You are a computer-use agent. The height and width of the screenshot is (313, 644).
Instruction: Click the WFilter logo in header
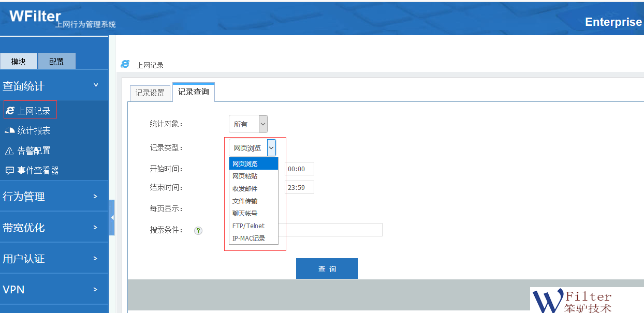pos(35,17)
